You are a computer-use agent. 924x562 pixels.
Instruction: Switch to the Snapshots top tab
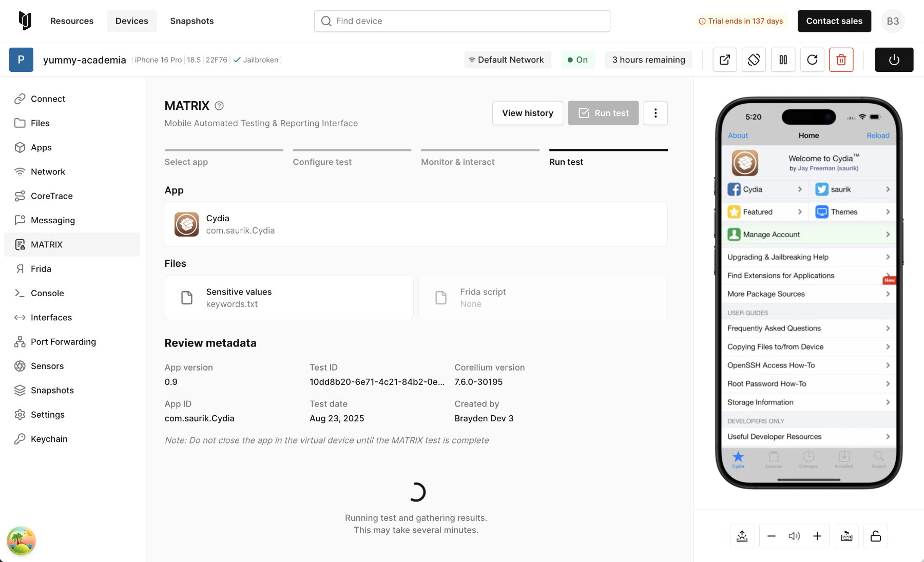pos(191,21)
